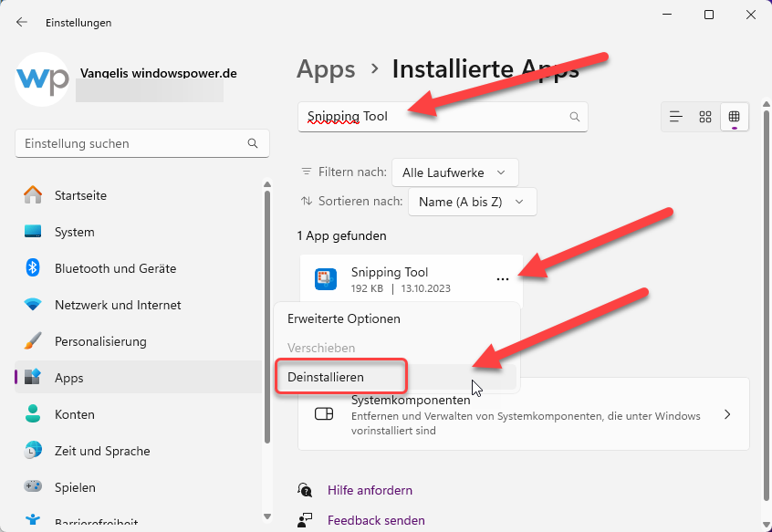Maximize the Einstellungen window
The height and width of the screenshot is (532, 772).
click(x=708, y=15)
